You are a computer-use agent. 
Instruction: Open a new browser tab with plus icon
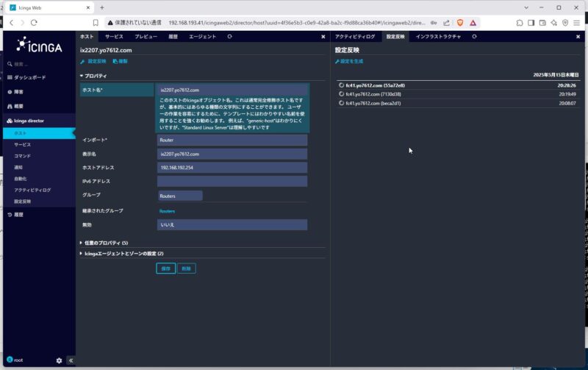[102, 7]
